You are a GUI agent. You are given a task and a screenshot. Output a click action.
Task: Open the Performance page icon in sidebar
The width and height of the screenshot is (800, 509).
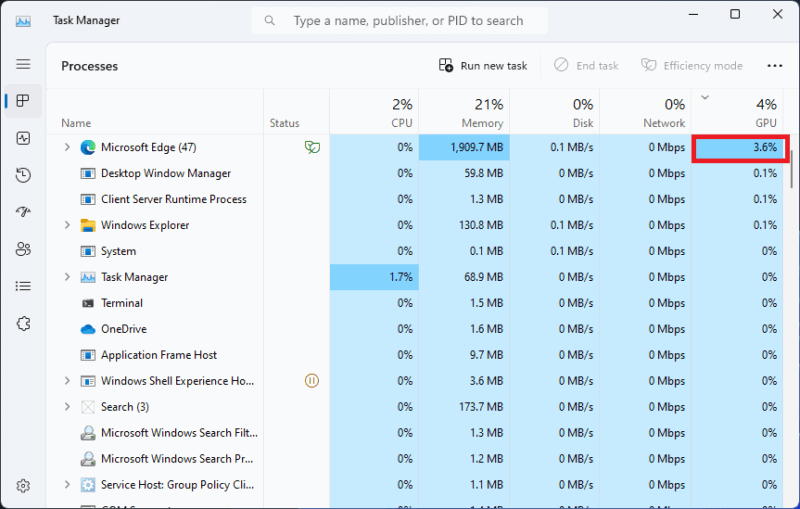tap(23, 138)
